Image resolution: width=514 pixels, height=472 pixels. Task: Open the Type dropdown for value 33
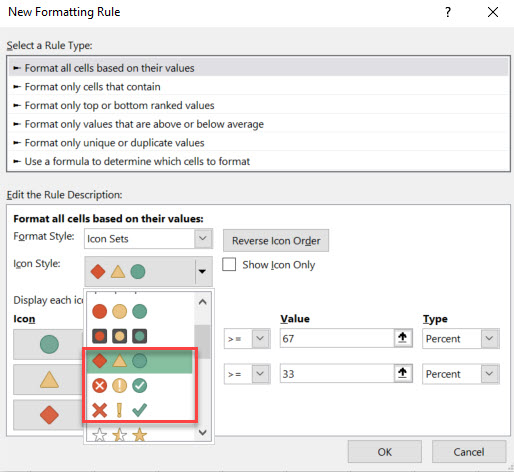click(x=489, y=373)
